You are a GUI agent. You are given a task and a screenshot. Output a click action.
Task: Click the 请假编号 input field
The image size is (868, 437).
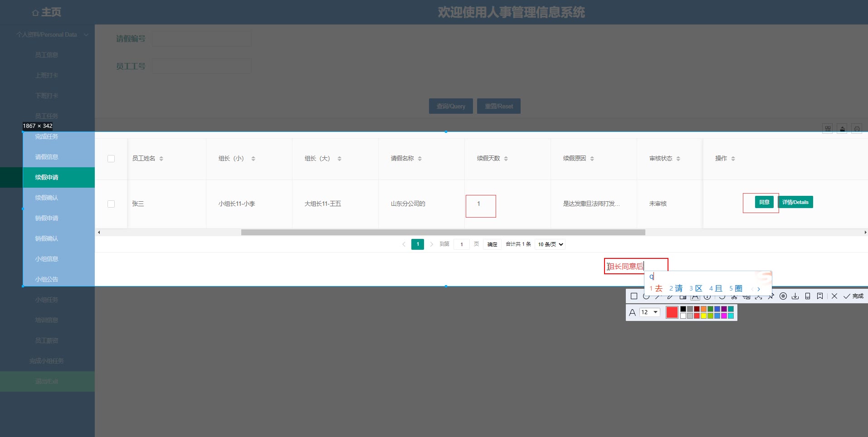(x=202, y=39)
